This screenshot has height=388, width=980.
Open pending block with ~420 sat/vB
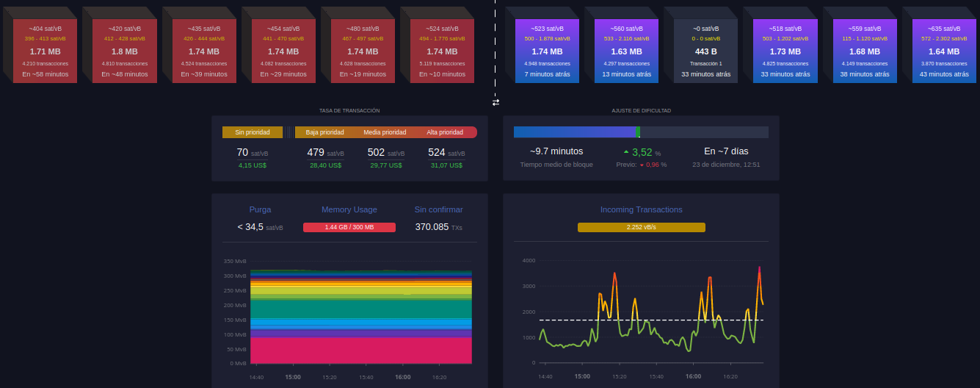point(124,51)
